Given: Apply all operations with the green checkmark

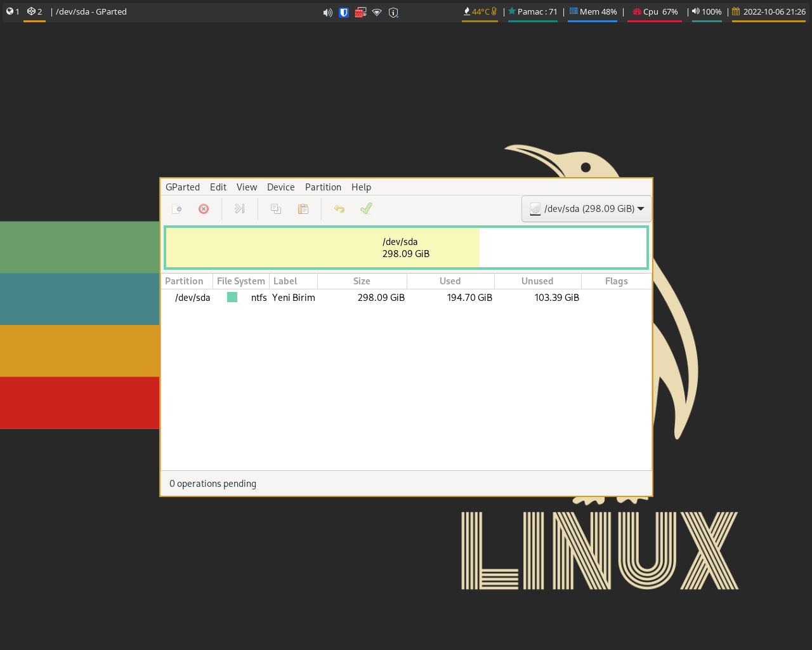Looking at the screenshot, I should [366, 209].
